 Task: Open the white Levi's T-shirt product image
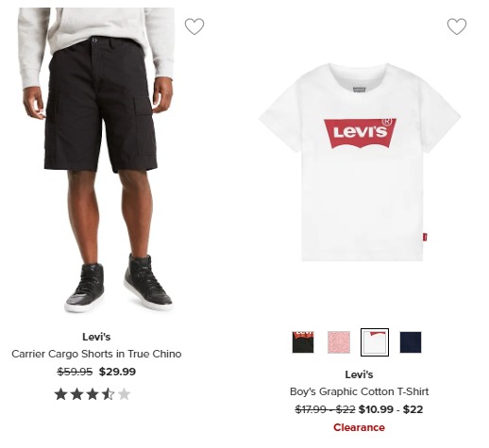pyautogui.click(x=360, y=162)
